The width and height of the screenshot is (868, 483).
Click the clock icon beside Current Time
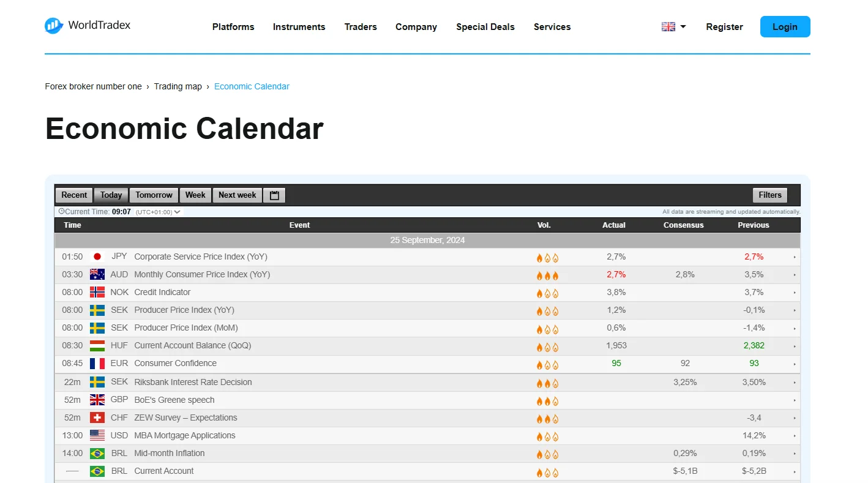tap(62, 211)
